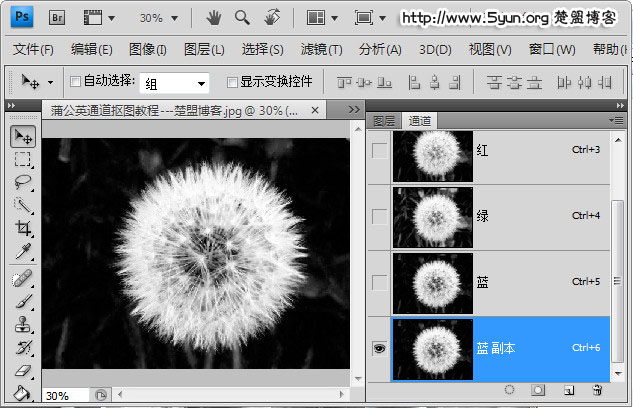Viewport: 633px width, 408px height.
Task: Pick the Eyedropper tool
Action: click(23, 250)
